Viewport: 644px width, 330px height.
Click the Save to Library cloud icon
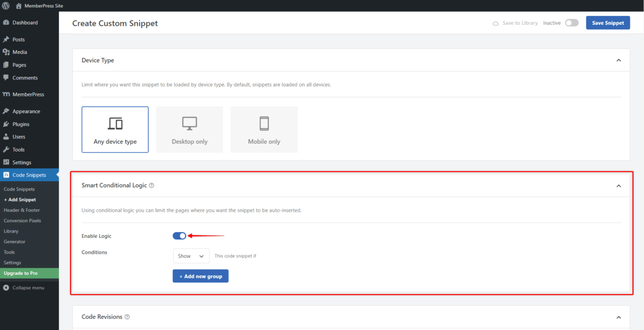496,23
